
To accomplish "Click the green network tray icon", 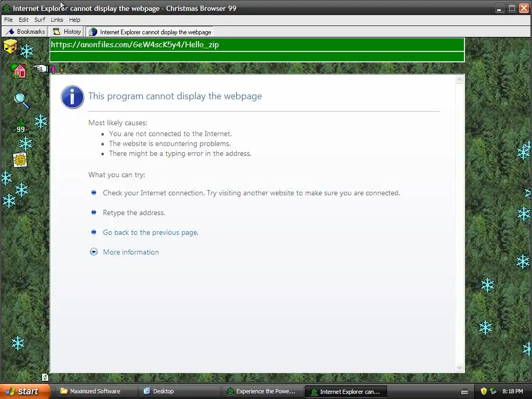I will (x=493, y=391).
